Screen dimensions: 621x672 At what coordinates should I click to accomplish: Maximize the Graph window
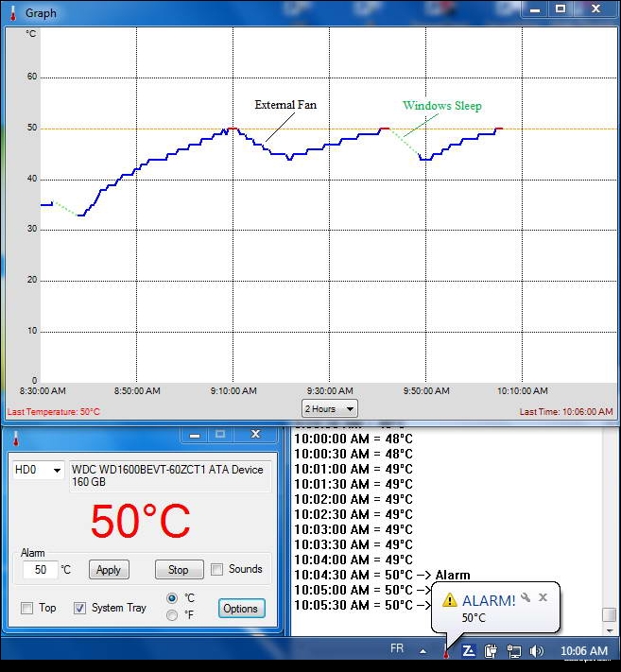(x=561, y=9)
